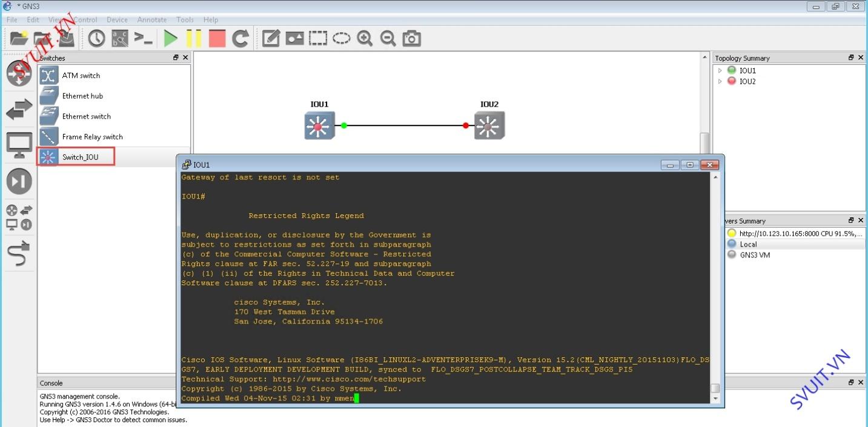The image size is (868, 427).
Task: Open the Control menu
Action: pyautogui.click(x=85, y=20)
